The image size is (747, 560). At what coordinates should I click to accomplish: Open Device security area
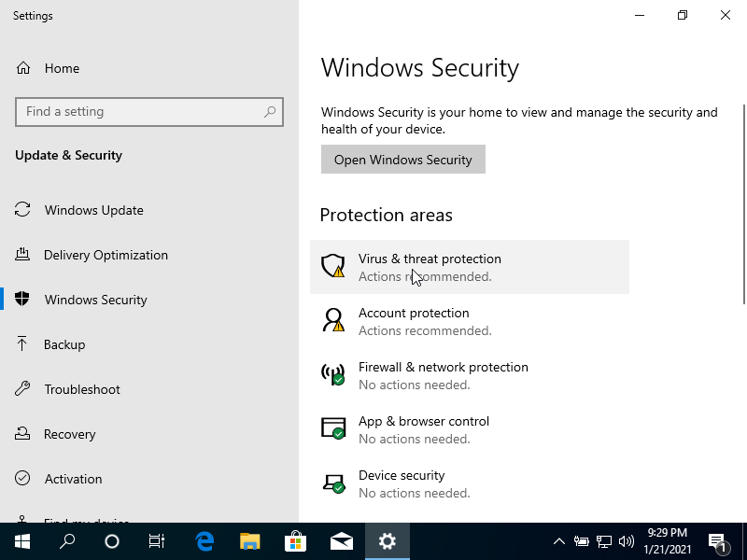tap(470, 483)
